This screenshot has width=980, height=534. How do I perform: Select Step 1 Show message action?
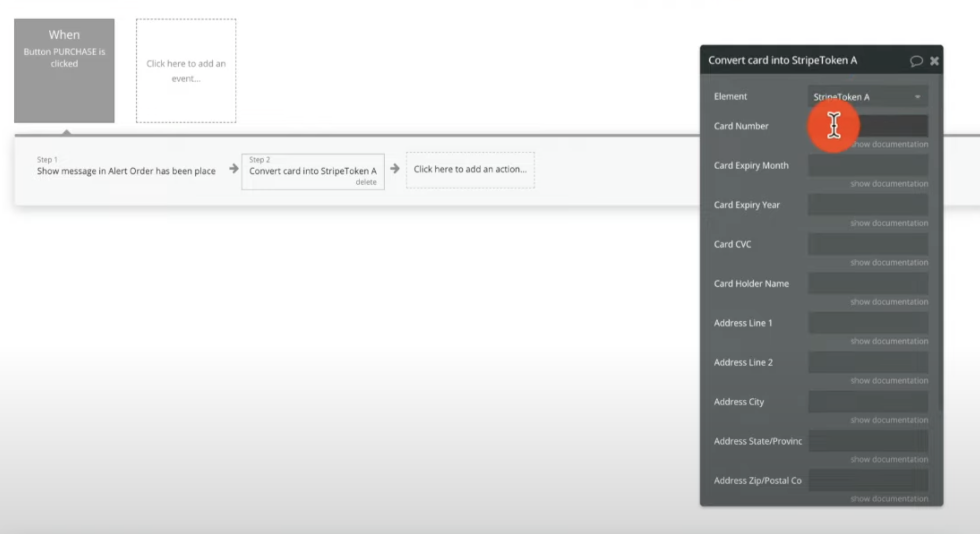point(126,170)
